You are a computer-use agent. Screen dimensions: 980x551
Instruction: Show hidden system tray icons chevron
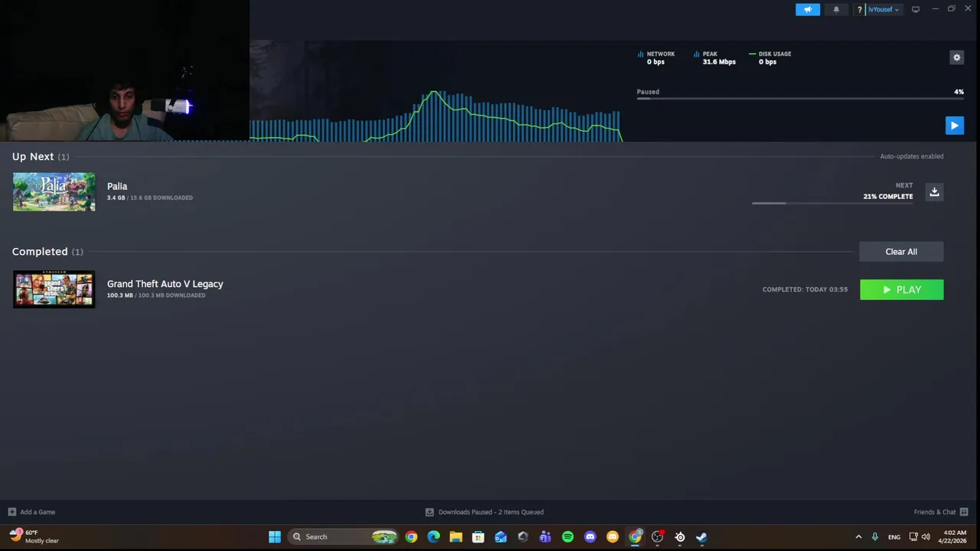858,536
